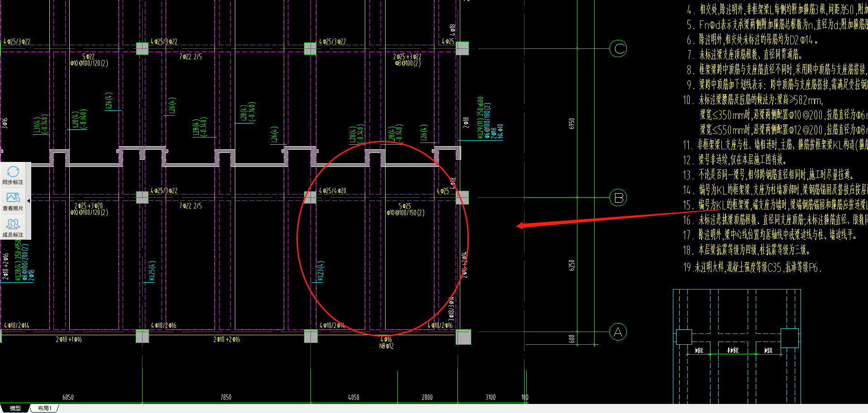Click the Φ10@100/150(2) stirrup annotation

[x=405, y=213]
